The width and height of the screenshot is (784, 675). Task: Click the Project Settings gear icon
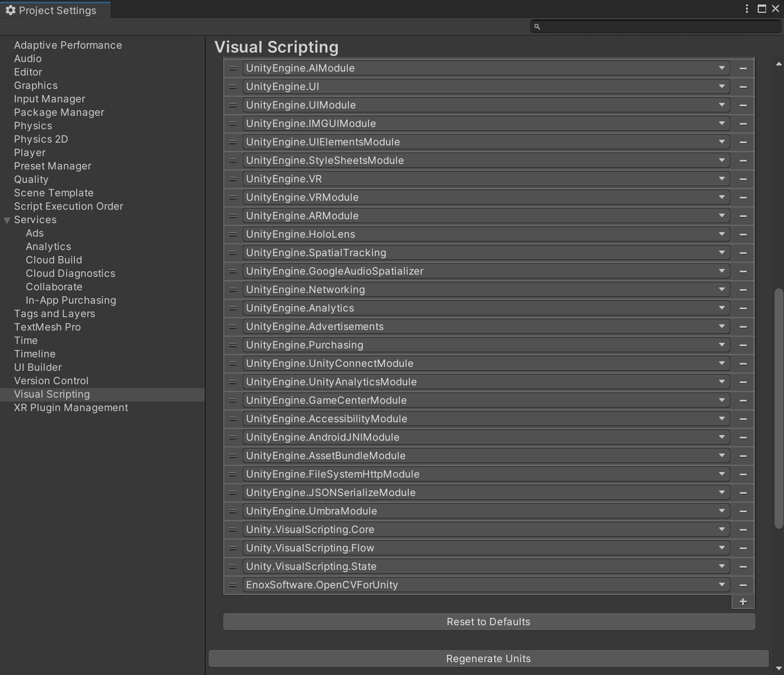coord(10,10)
